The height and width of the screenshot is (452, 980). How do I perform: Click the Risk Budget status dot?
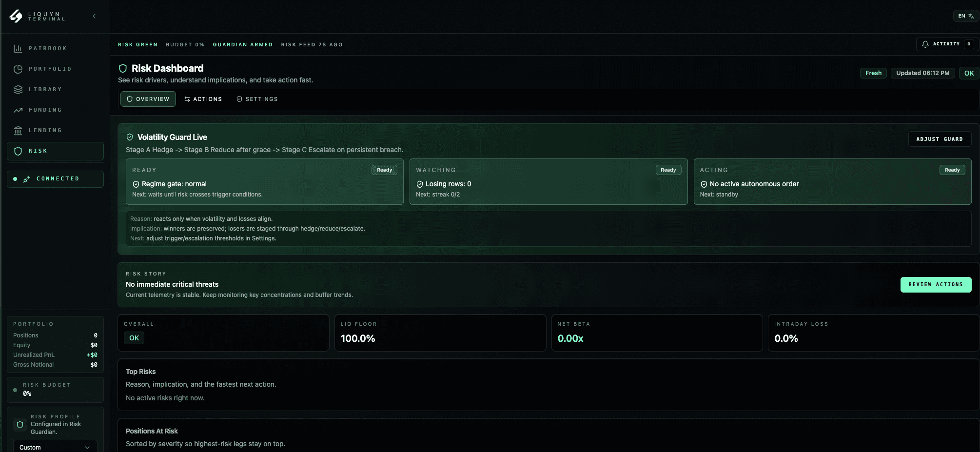tap(14, 390)
